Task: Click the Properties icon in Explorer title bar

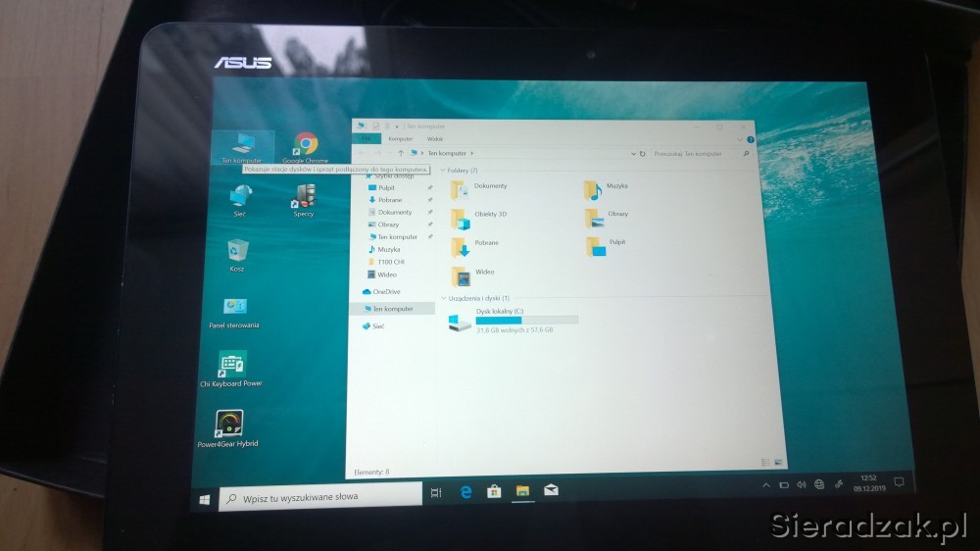Action: 375,126
